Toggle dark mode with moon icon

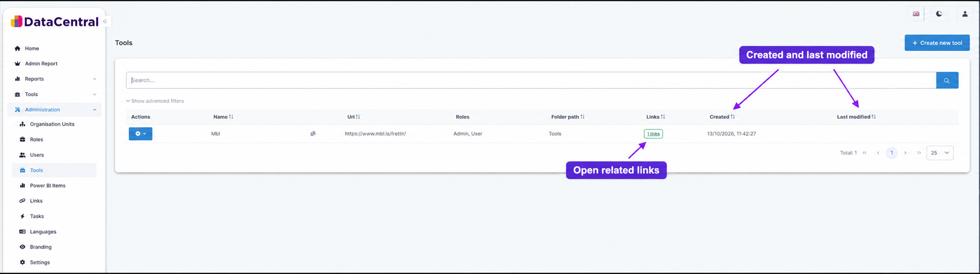point(939,14)
